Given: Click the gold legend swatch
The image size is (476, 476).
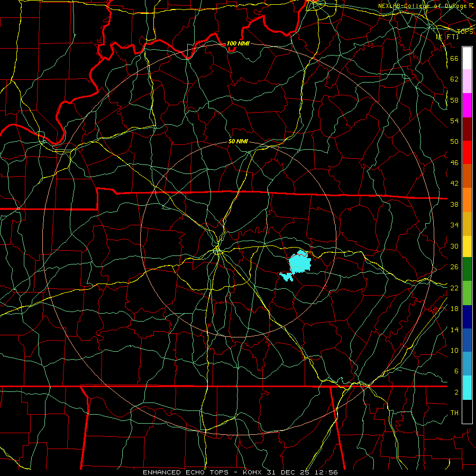Looking at the screenshot, I should pos(467,224).
